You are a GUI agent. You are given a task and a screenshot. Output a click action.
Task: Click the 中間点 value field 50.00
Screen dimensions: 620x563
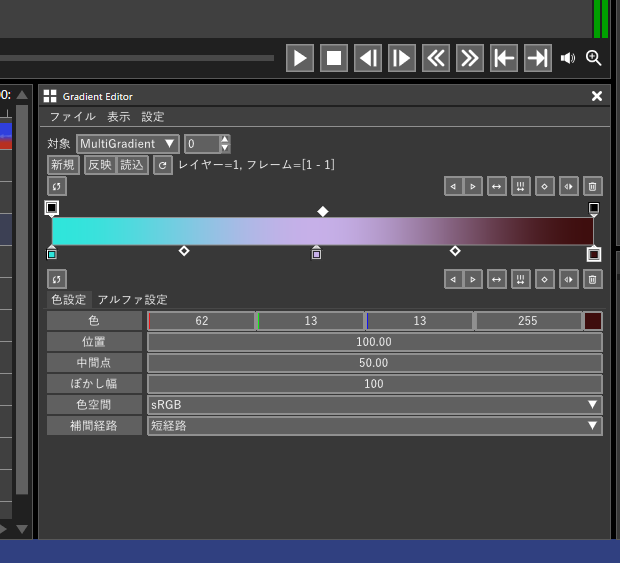(x=374, y=363)
